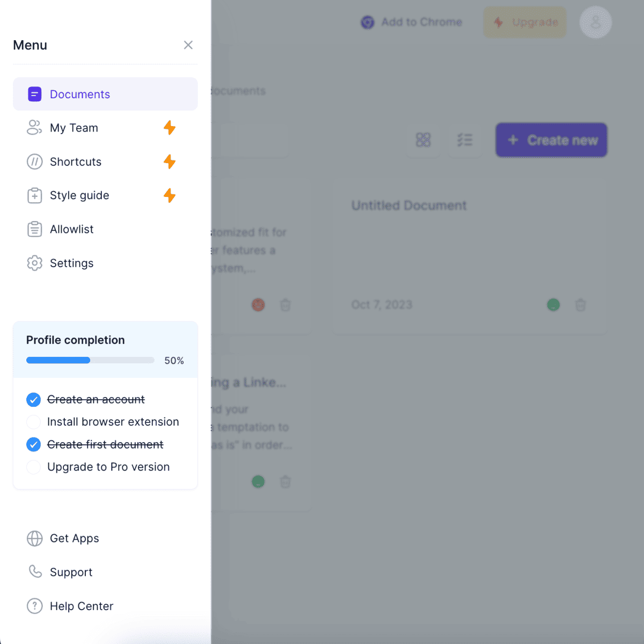Select the Documents icon in the sidebar

point(34,94)
